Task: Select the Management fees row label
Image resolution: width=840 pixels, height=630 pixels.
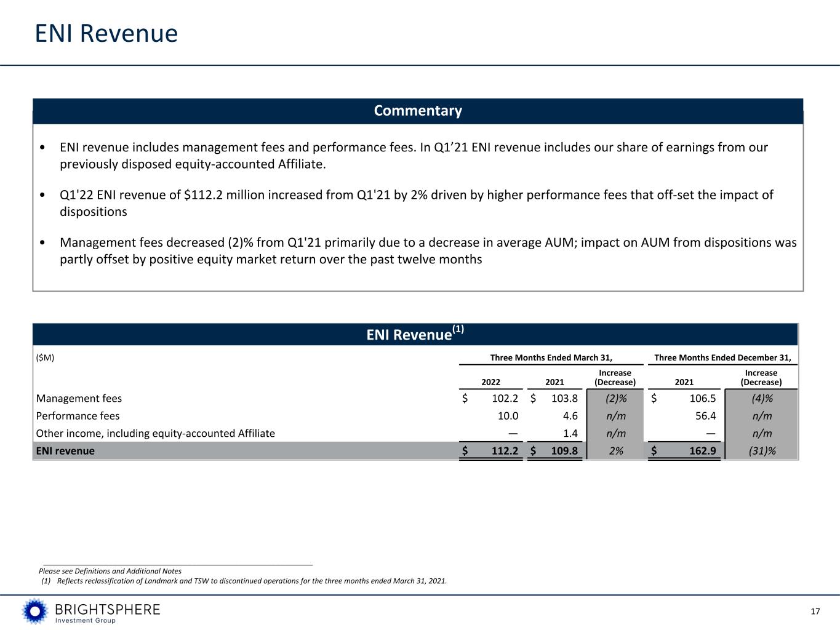Action: click(79, 399)
